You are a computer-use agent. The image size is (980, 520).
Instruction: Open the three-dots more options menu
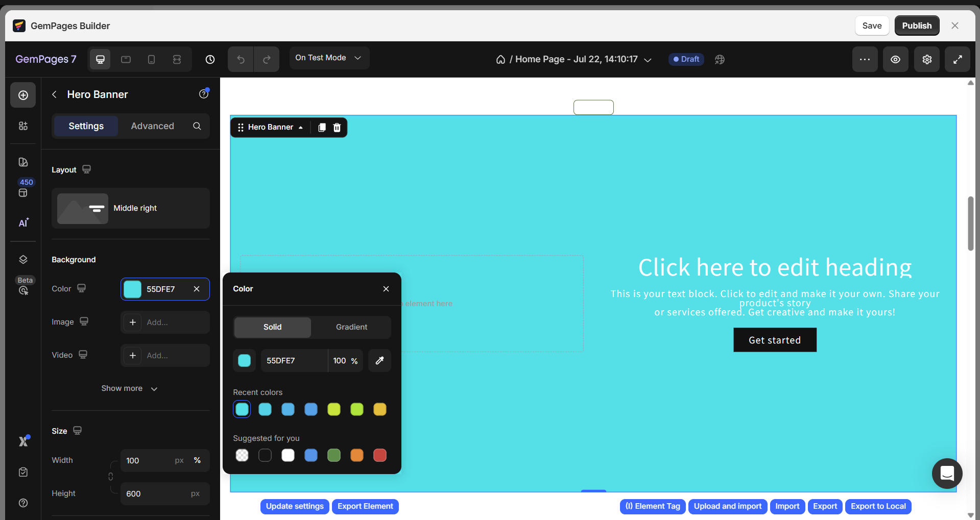pyautogui.click(x=865, y=59)
